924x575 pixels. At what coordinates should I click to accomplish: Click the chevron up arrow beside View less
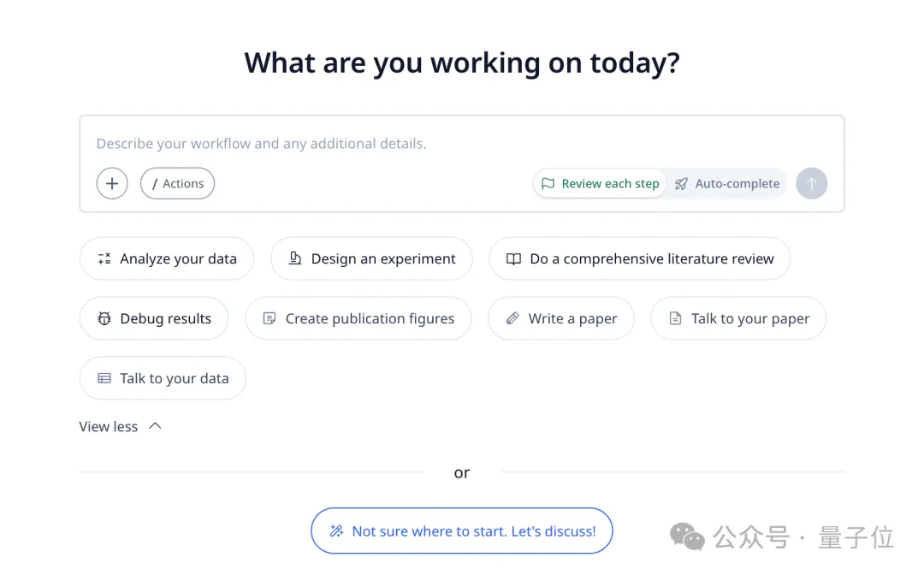tap(155, 425)
